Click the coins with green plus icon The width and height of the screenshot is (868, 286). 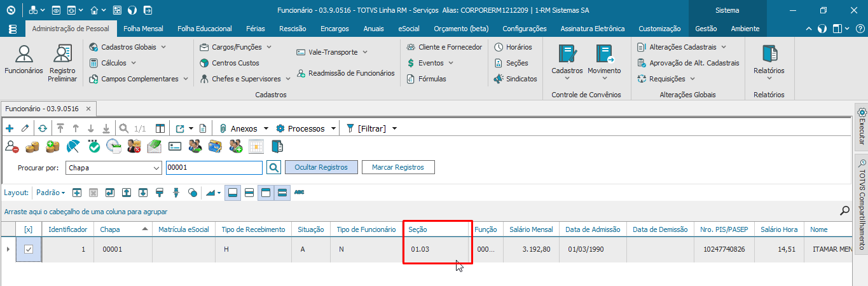(x=53, y=146)
